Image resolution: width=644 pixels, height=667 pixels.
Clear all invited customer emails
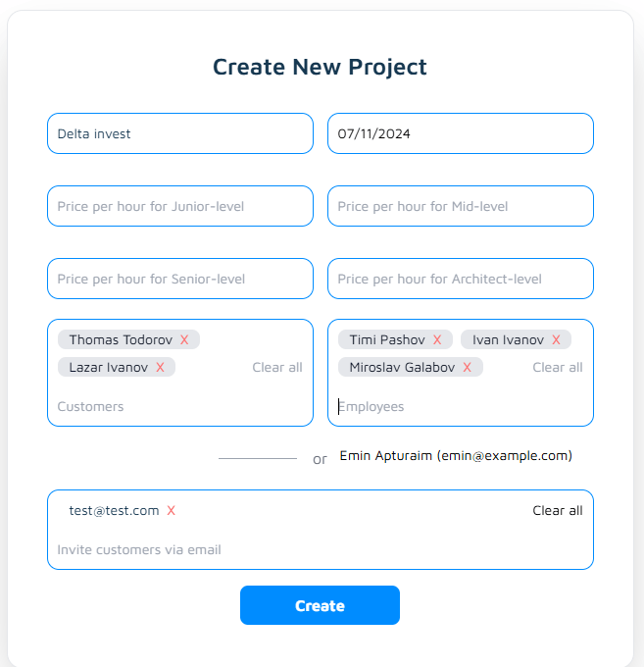[x=558, y=510]
